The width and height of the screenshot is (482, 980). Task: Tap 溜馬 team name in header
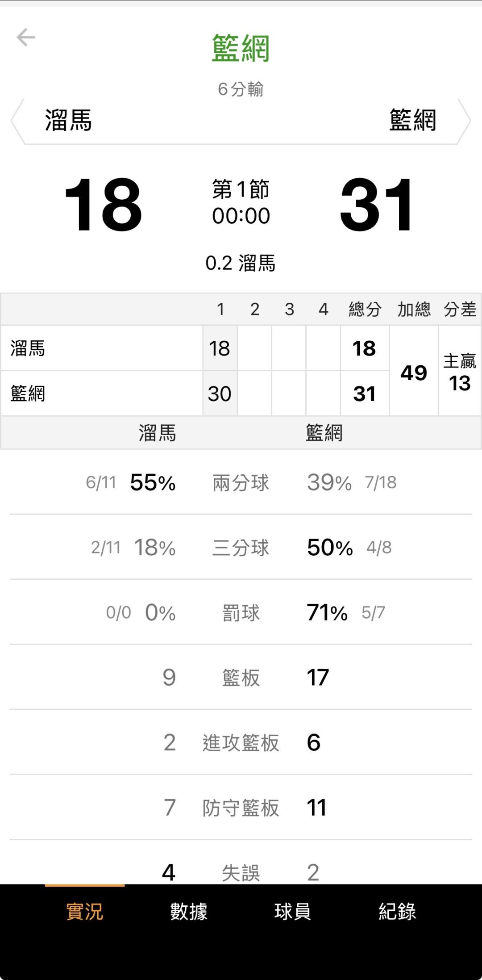tap(68, 121)
